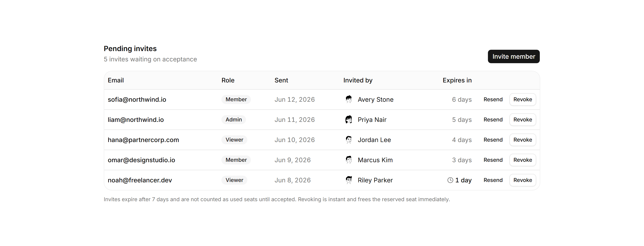Resend invite to omar@designstudio.io
This screenshot has height=246, width=644.
point(493,160)
